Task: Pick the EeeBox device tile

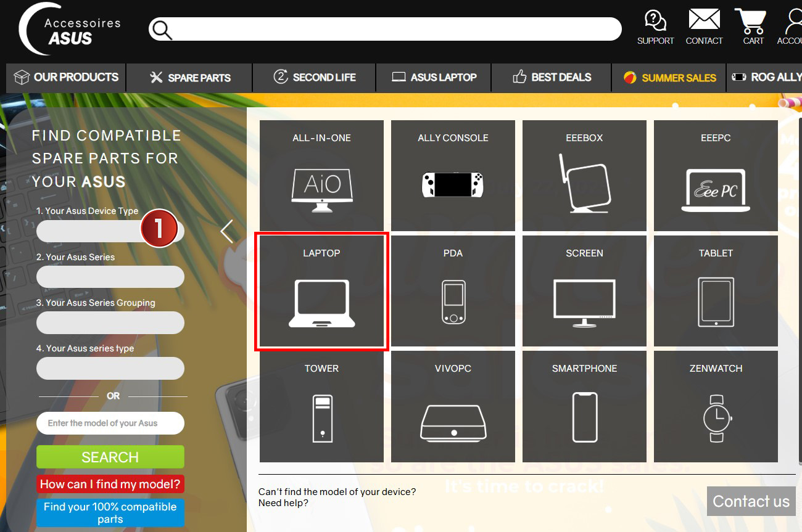Action: [x=584, y=176]
